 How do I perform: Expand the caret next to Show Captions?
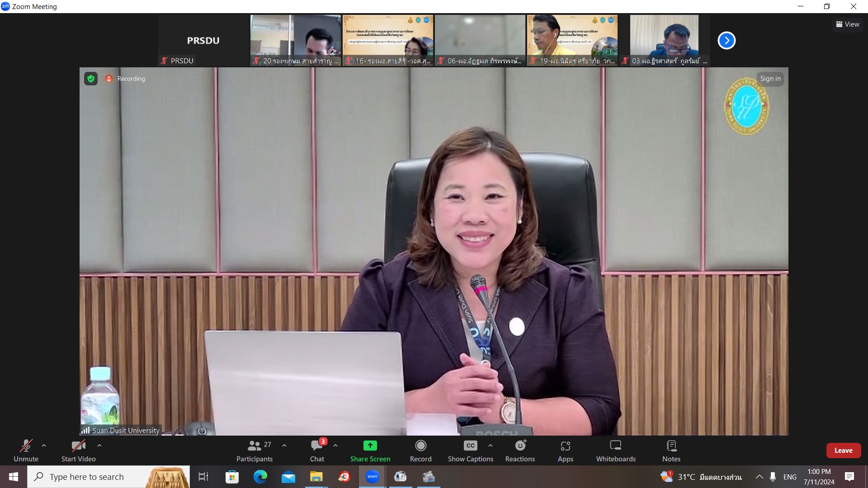tap(491, 446)
